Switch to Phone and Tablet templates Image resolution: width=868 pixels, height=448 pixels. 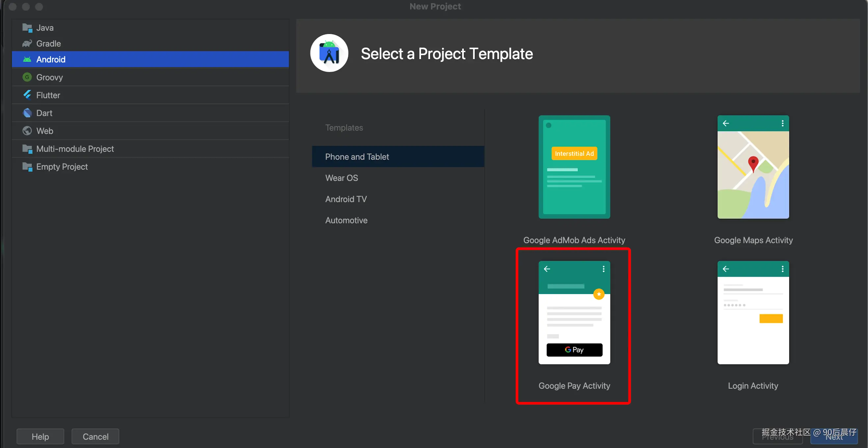point(357,157)
